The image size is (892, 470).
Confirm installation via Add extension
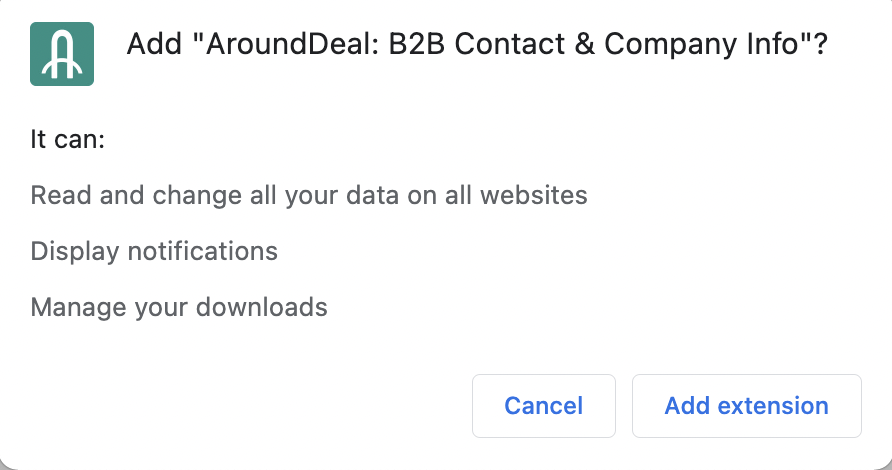click(x=746, y=406)
